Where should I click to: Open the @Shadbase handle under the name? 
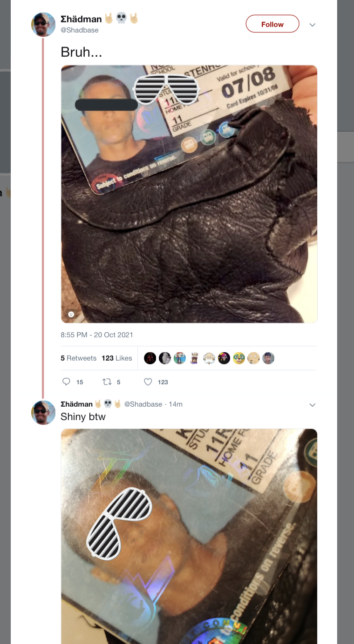pyautogui.click(x=79, y=30)
